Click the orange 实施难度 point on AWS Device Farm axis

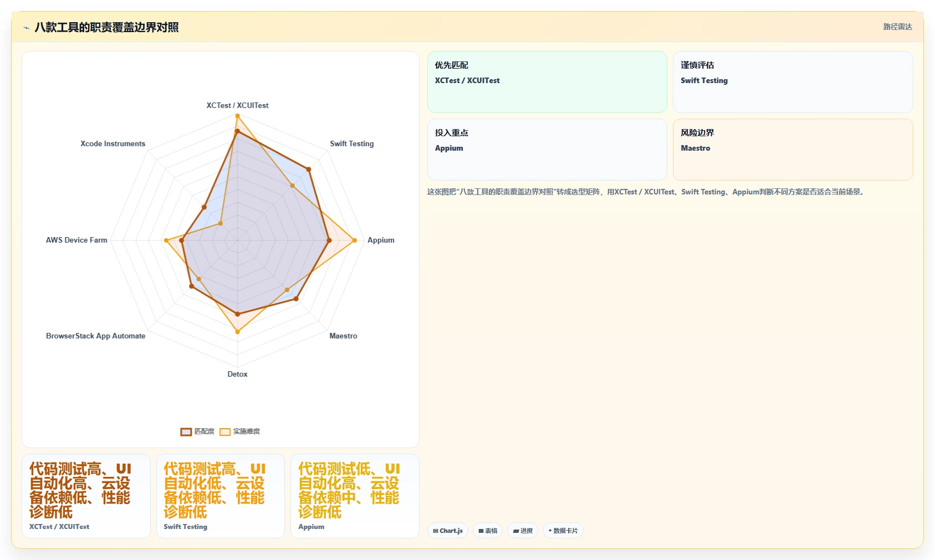(x=166, y=240)
